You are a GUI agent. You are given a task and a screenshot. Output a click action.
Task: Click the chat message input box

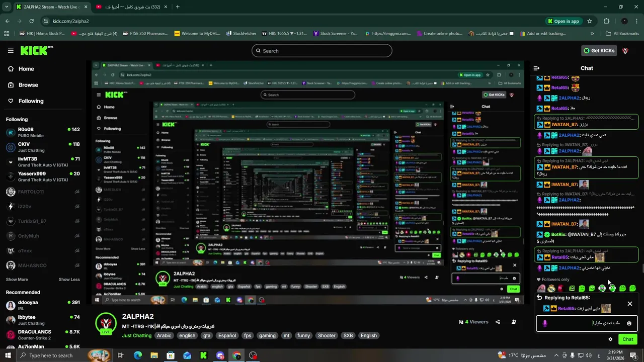tap(587, 323)
